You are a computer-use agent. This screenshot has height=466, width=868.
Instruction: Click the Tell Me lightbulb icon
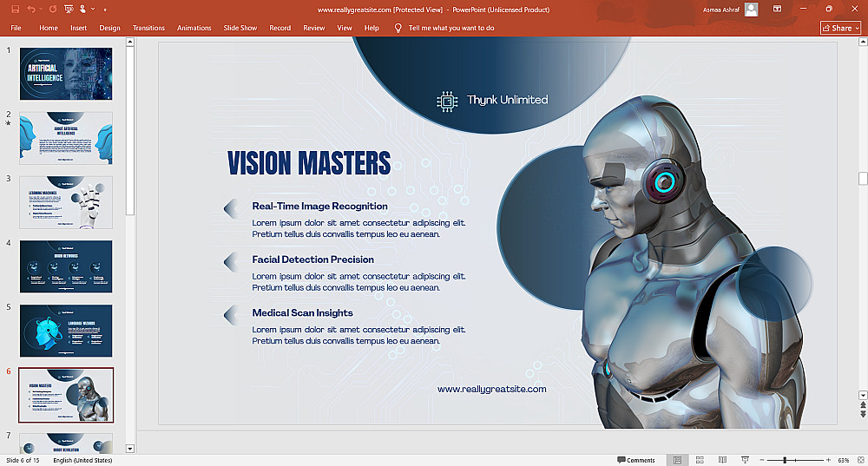398,28
